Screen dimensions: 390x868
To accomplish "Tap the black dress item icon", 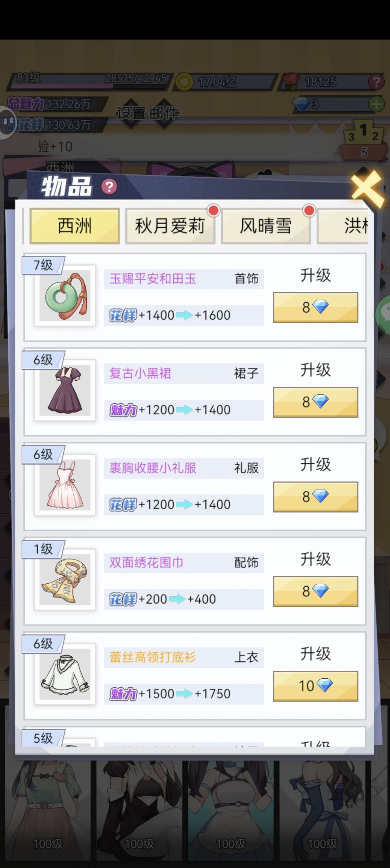I will point(65,390).
